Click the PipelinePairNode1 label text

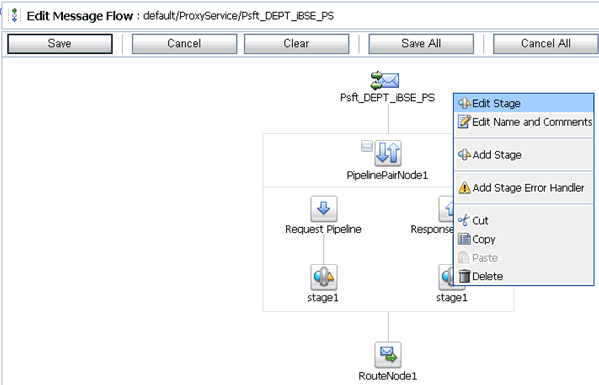[387, 175]
